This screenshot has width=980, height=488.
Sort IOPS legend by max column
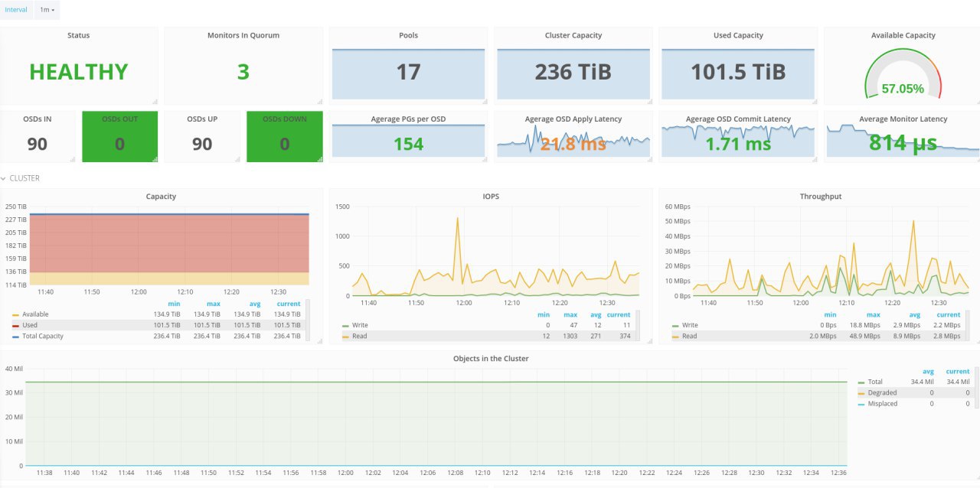[x=570, y=314]
